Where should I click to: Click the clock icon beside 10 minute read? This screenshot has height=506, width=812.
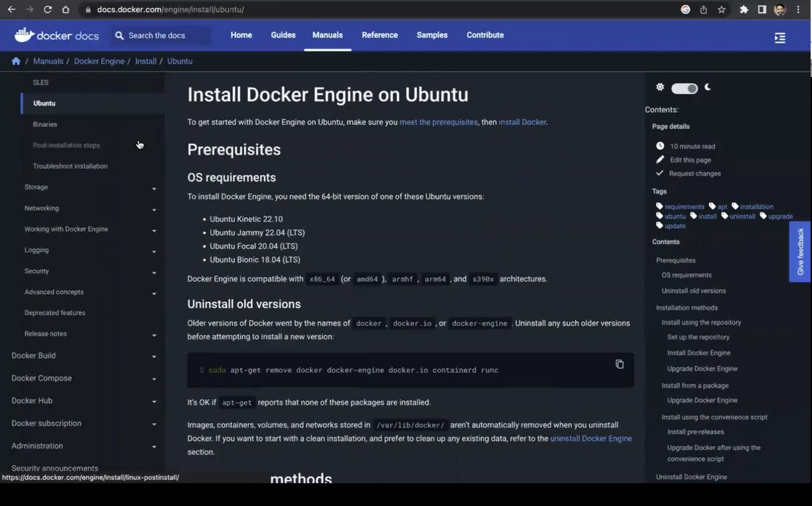pyautogui.click(x=660, y=145)
